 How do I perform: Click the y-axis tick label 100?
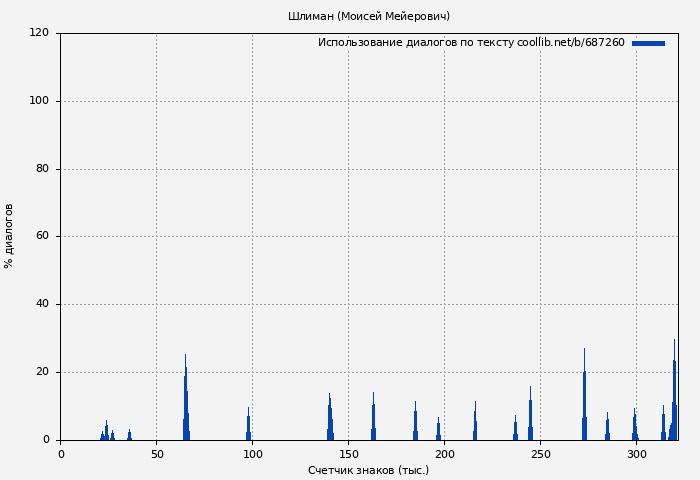pos(39,101)
